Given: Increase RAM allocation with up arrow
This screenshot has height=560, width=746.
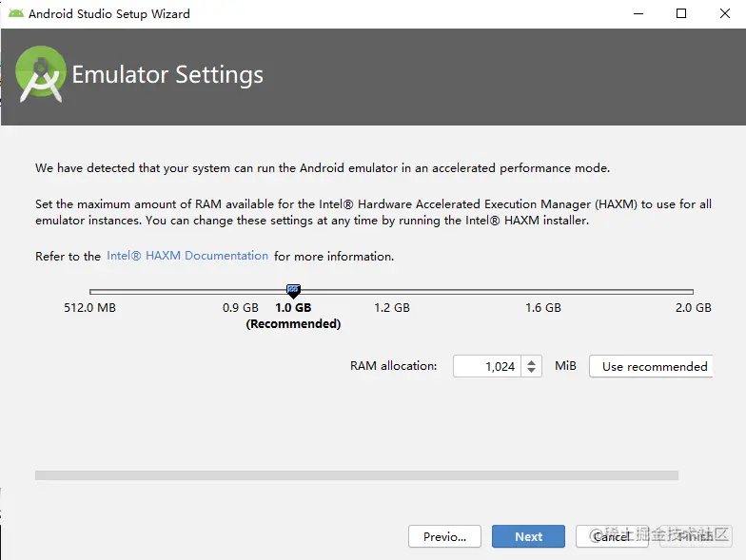Looking at the screenshot, I should point(531,361).
